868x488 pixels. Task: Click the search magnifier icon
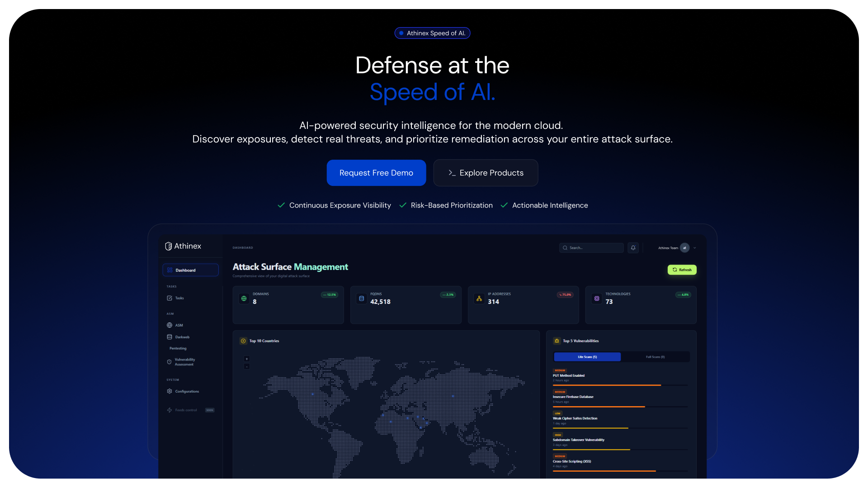click(x=565, y=248)
